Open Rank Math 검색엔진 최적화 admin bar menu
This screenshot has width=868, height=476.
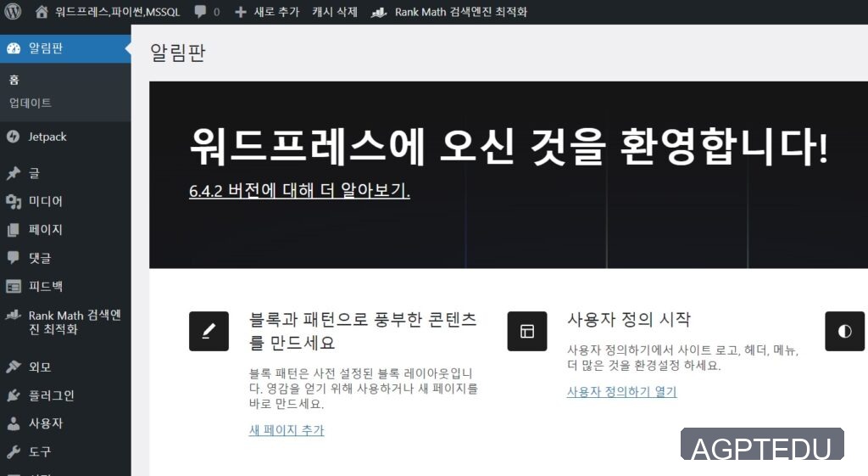(461, 12)
